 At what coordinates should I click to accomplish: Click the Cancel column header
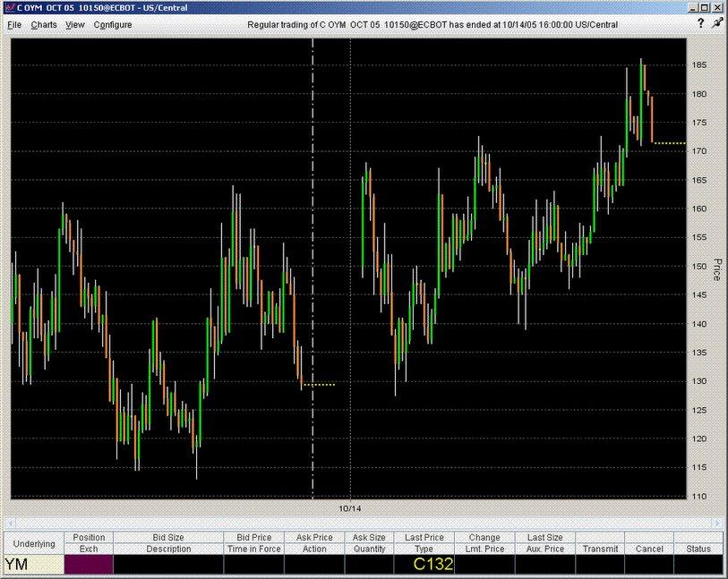click(x=649, y=549)
